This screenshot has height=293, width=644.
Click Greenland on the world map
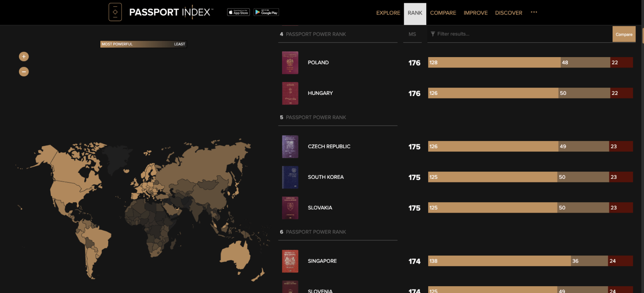point(116,159)
